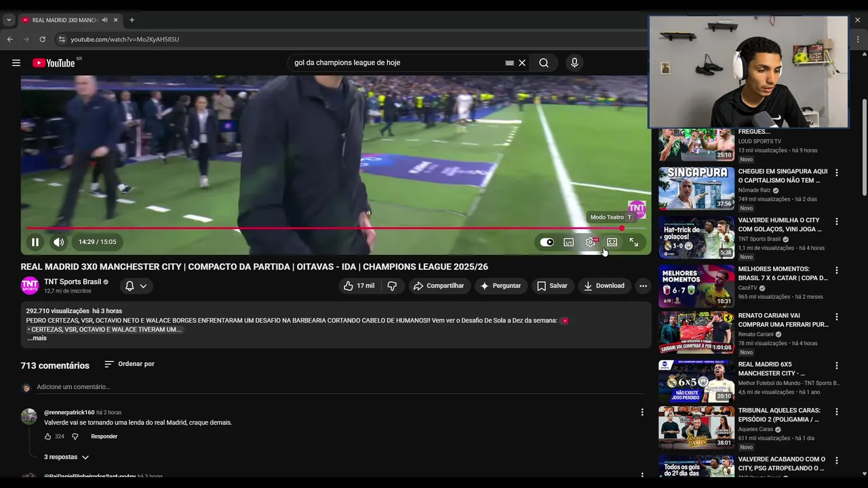The image size is (868, 488).
Task: Click the 713 comentários heading
Action: [x=55, y=365]
